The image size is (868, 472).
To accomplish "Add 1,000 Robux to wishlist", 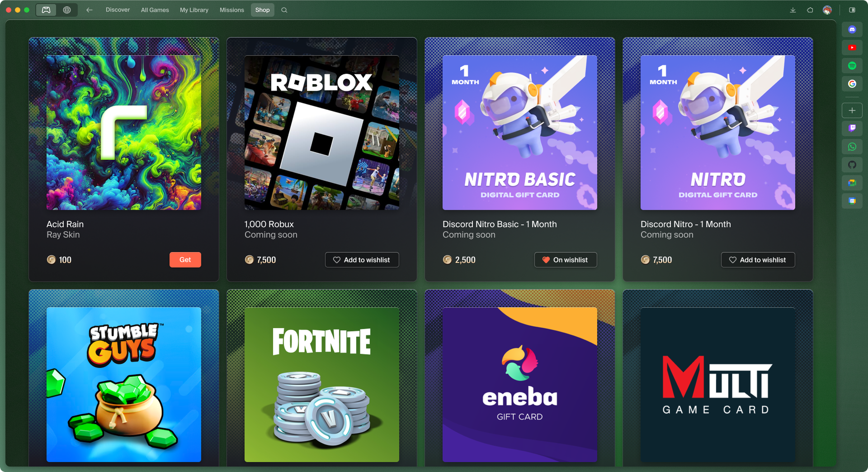I will [362, 260].
